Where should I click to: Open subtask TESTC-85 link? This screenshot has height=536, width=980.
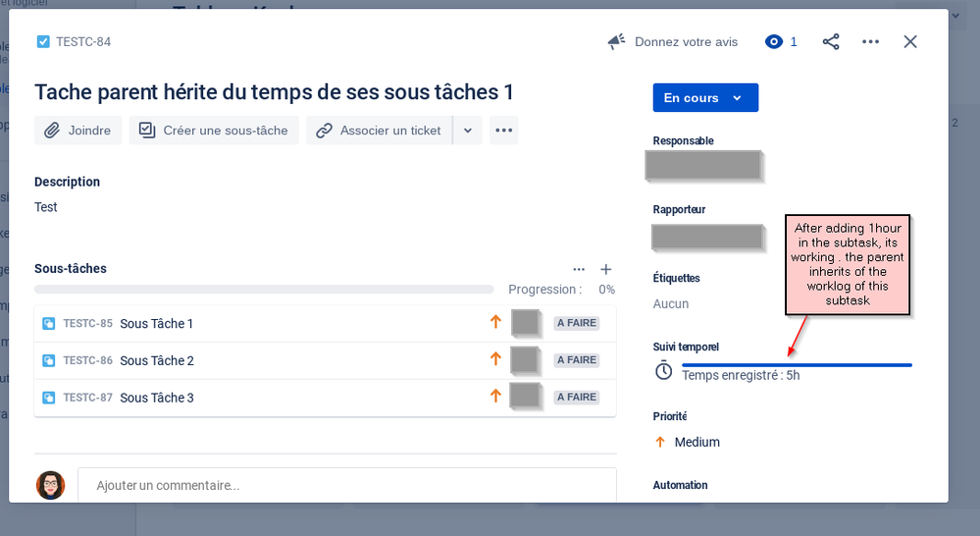pos(87,323)
